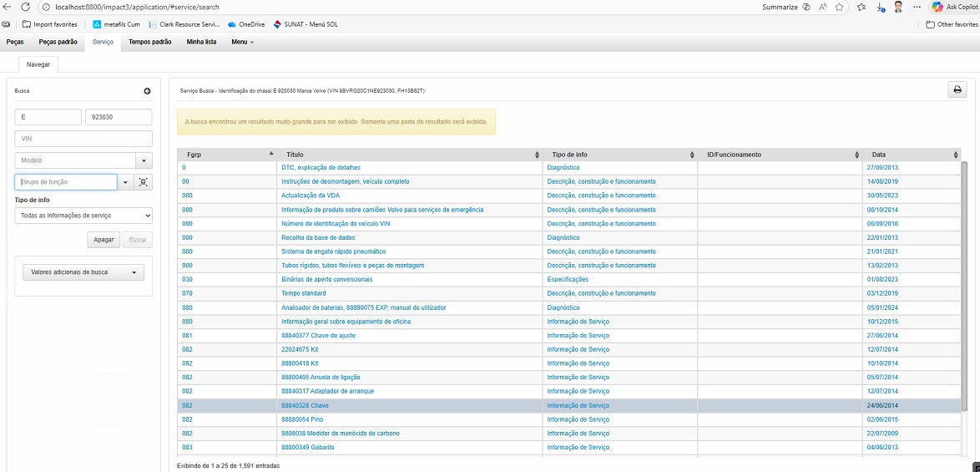
Task: Switch to the Peças padrão tab
Action: [x=58, y=42]
